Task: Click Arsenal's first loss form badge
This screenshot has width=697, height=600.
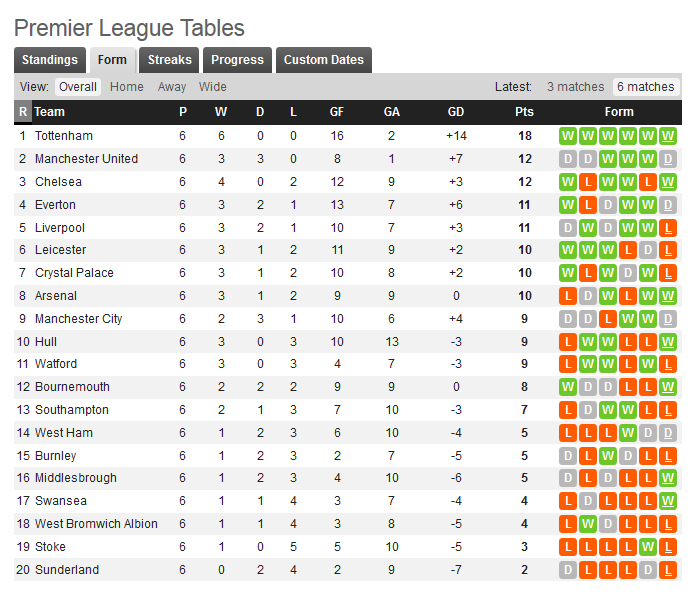Action: pos(568,296)
